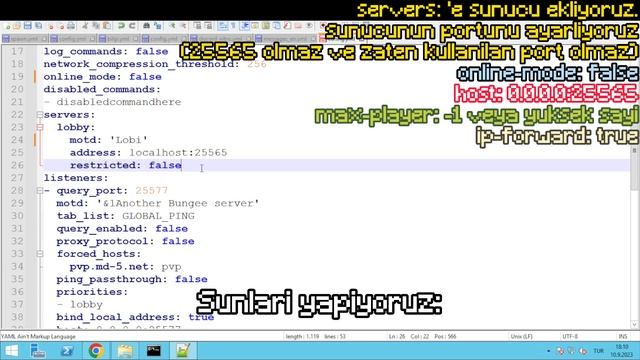The image size is (640, 360).
Task: Click 'Ln : 26' status bar entry
Action: point(397,336)
